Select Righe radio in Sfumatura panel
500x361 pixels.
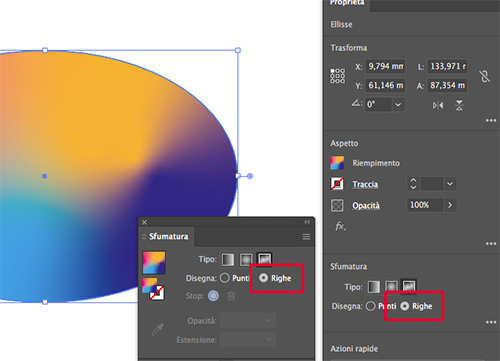click(263, 278)
